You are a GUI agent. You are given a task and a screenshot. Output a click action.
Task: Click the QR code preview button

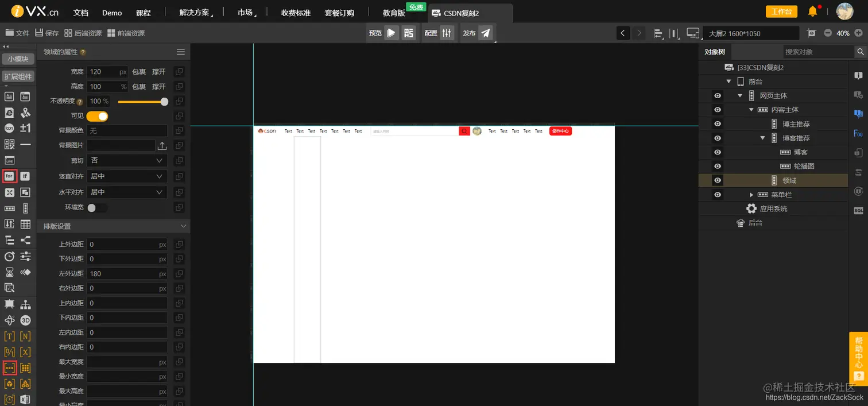[x=409, y=33]
